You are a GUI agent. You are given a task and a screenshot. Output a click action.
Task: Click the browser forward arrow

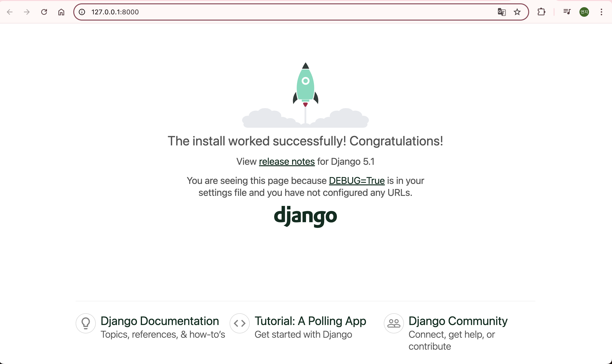pyautogui.click(x=27, y=12)
